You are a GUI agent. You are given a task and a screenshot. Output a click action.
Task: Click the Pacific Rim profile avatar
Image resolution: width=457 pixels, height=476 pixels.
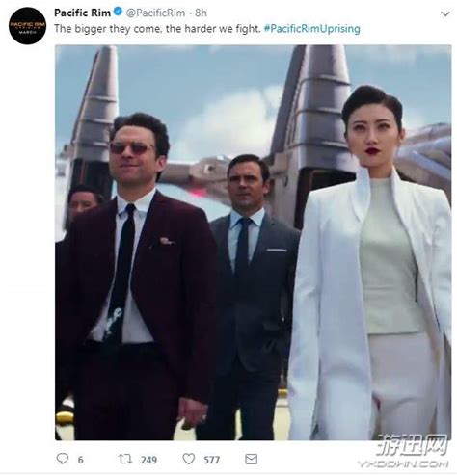(x=27, y=26)
